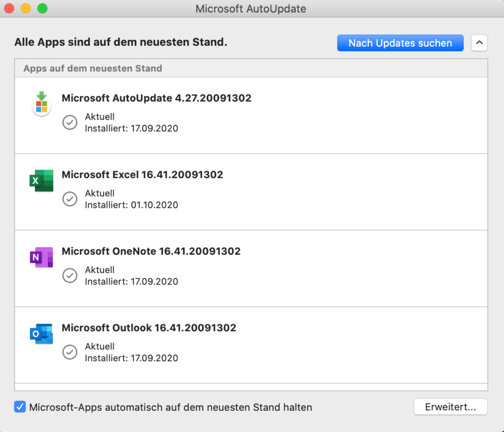Click the green zoom button in the title bar
Viewport: 504px width, 432px height.
tap(42, 8)
